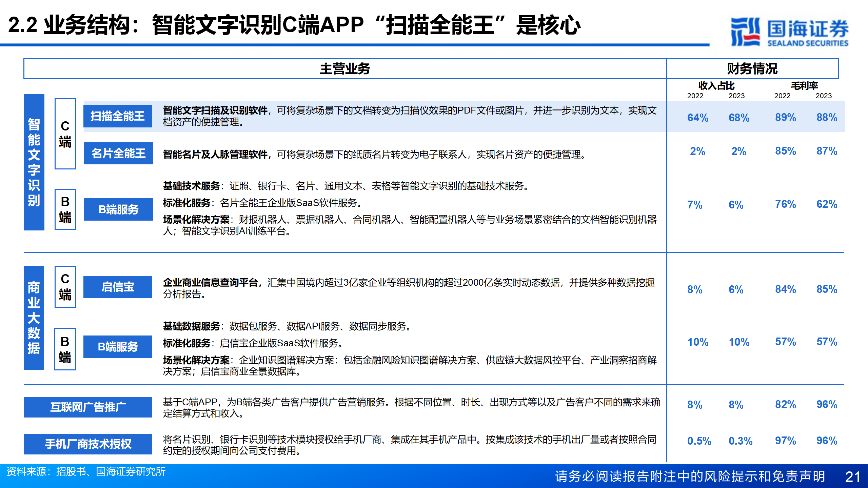Click the B端 box in 商业大数据 section
Screen dimensions: 868x488
(65, 349)
